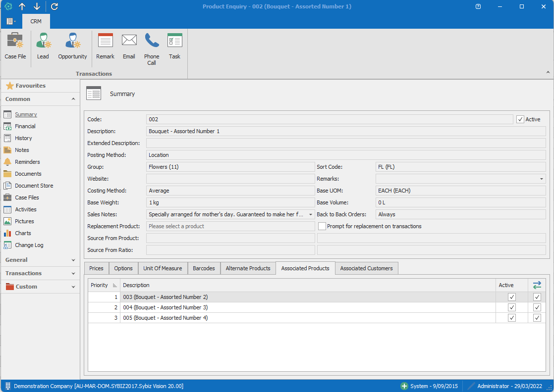Screen dimensions: 554x392
Task: Open Charts in the sidebar
Action: (23, 233)
